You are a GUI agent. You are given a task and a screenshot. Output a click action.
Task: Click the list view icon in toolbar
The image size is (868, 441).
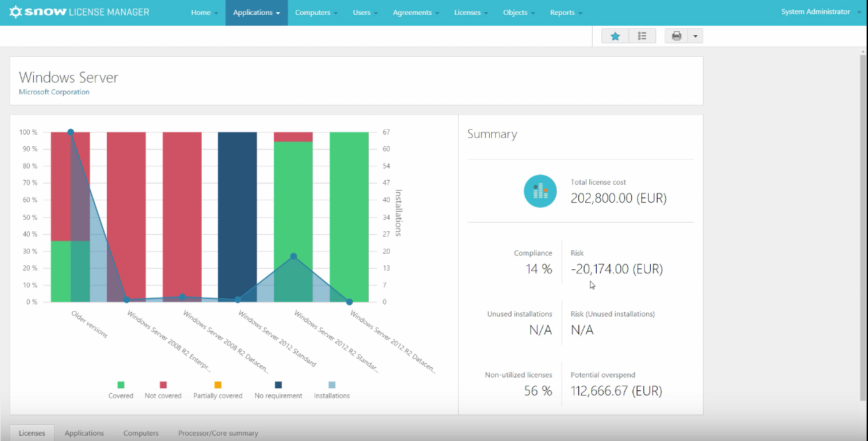(x=642, y=37)
